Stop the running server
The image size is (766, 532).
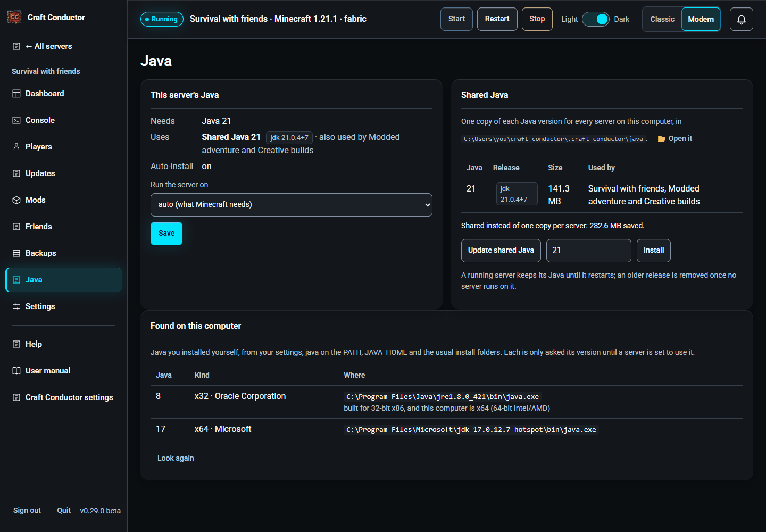click(537, 19)
